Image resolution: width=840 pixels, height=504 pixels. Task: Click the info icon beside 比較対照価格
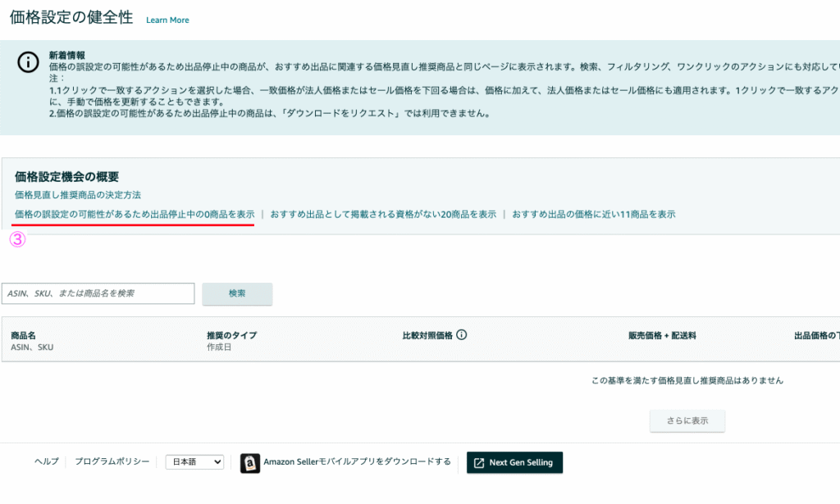462,335
